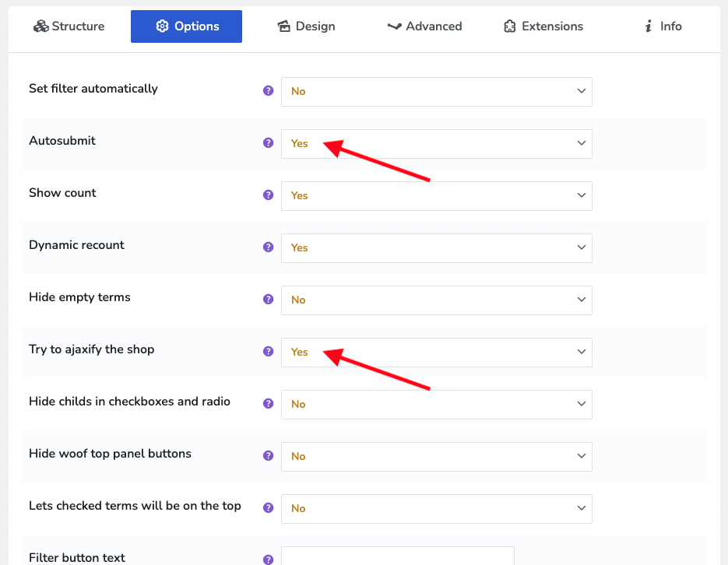Open the Show count dropdown
Screen dimensions: 728x565
click(x=437, y=196)
